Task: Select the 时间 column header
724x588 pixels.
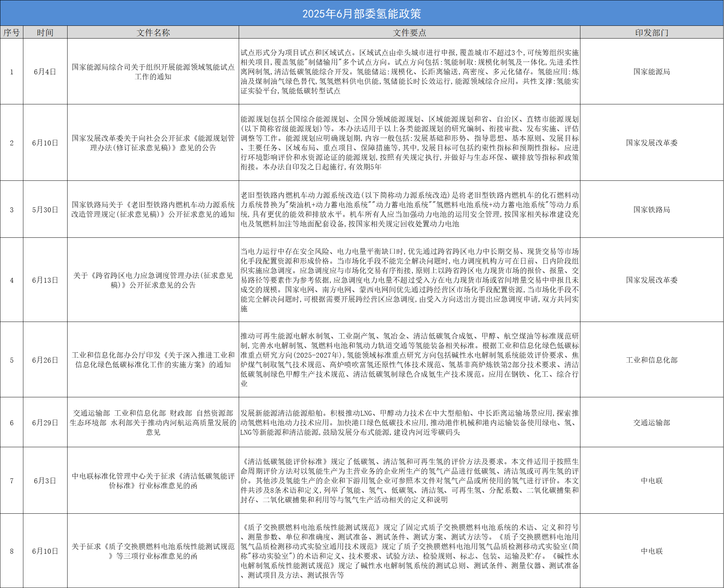Action: (45, 33)
